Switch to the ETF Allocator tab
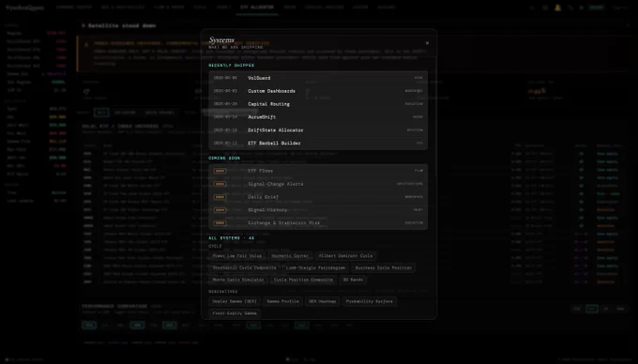 point(257,8)
